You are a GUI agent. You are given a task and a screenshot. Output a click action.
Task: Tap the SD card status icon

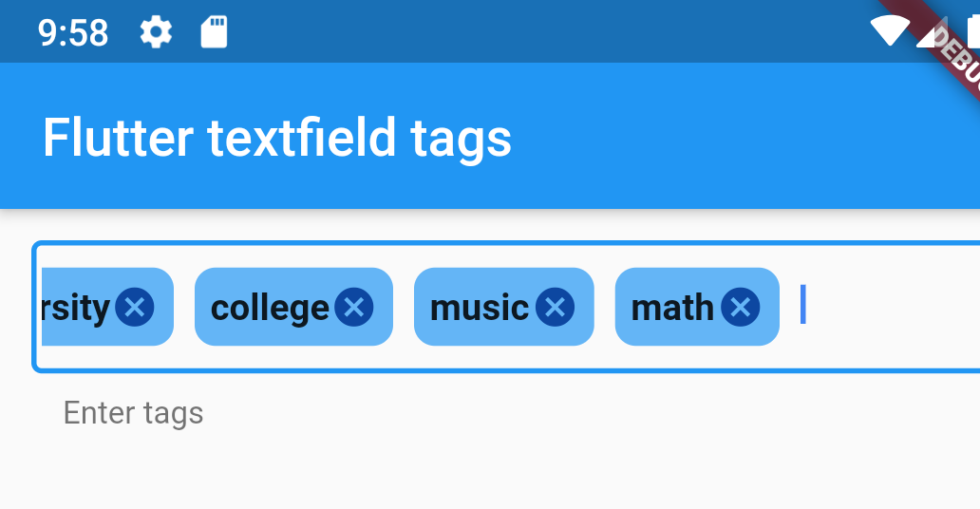pyautogui.click(x=214, y=32)
